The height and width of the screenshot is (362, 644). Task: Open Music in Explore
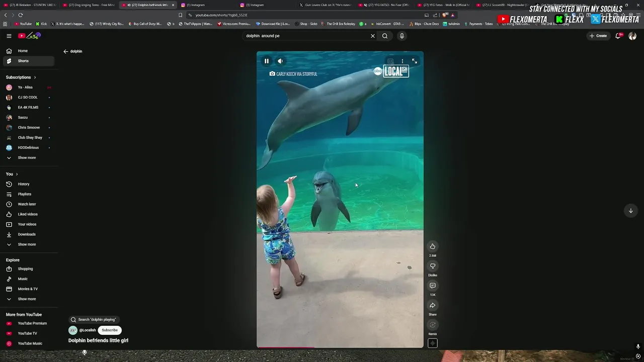click(x=29, y=279)
